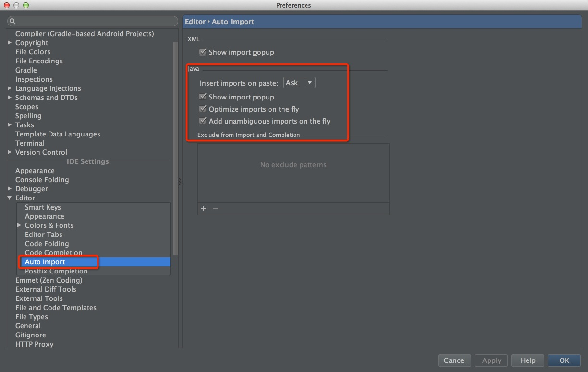Toggle XML Show import popup checkbox

(203, 52)
